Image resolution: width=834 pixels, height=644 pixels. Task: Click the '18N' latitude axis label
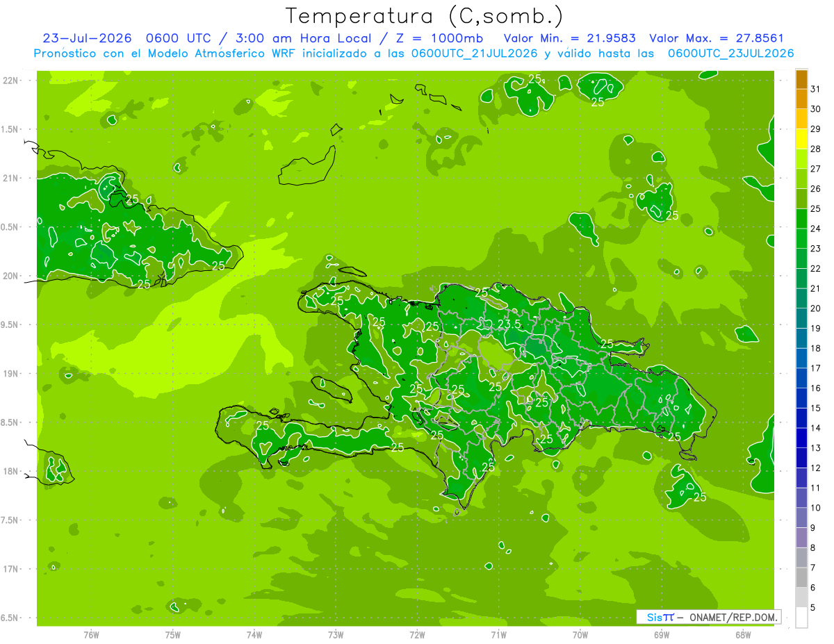[11, 471]
